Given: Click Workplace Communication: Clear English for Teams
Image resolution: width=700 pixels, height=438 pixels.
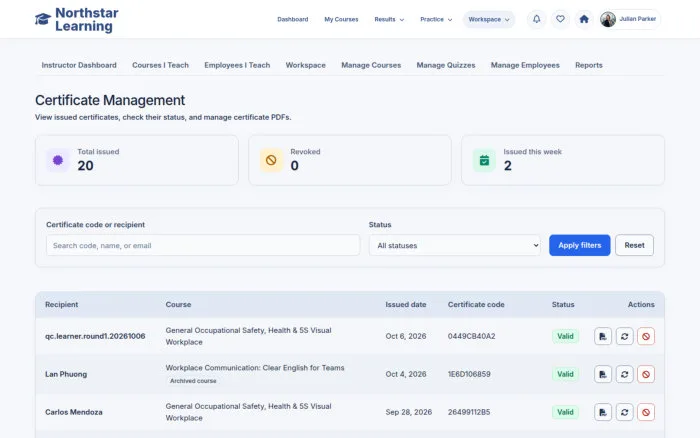Looking at the screenshot, I should pyautogui.click(x=255, y=368).
